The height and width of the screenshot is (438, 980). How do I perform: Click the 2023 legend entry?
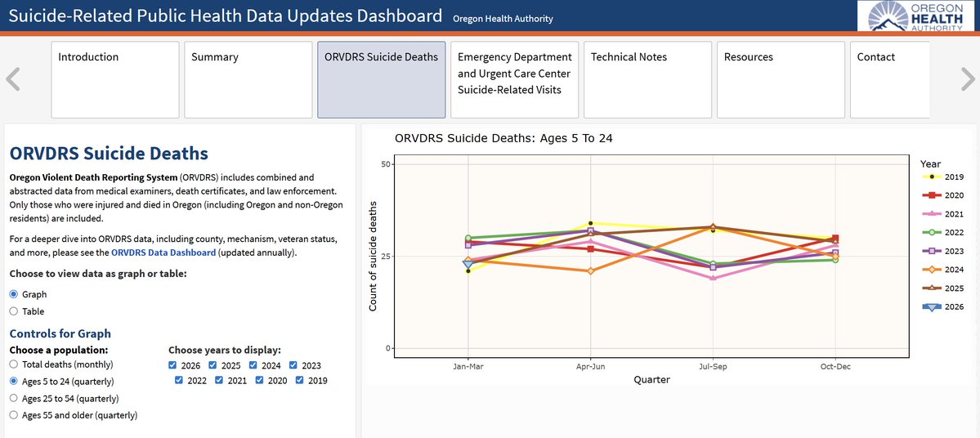click(x=943, y=251)
